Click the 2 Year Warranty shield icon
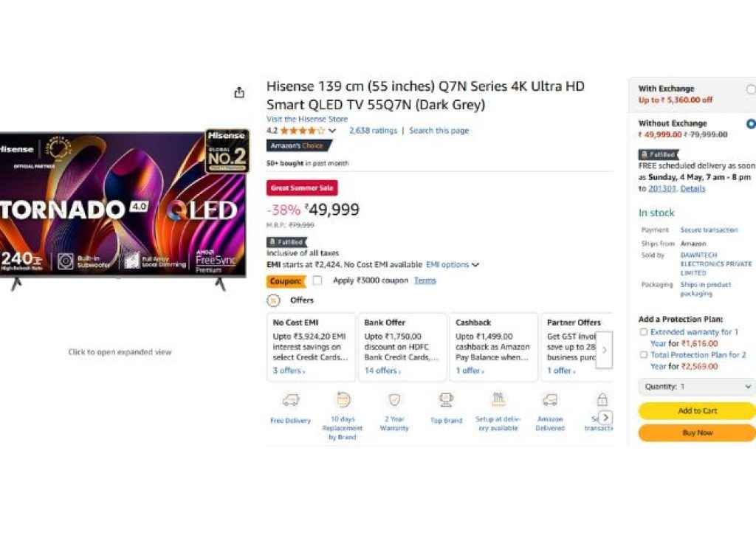The height and width of the screenshot is (558, 756). (x=394, y=400)
